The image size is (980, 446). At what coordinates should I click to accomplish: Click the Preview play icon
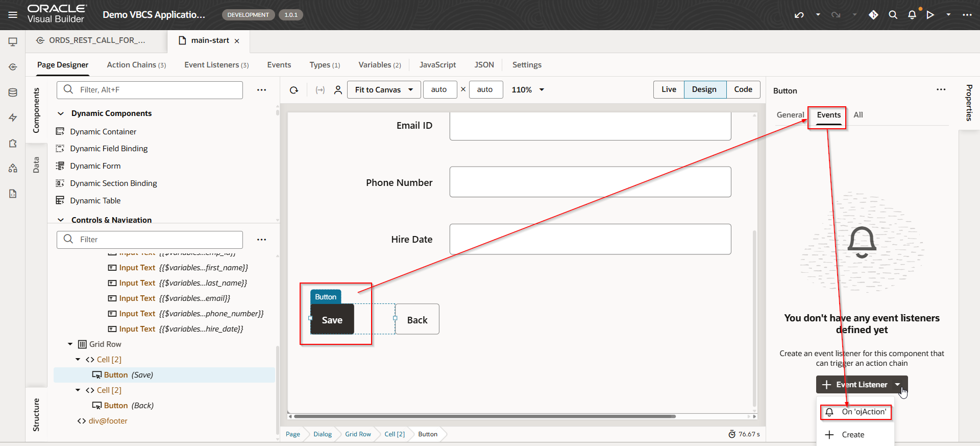point(930,15)
